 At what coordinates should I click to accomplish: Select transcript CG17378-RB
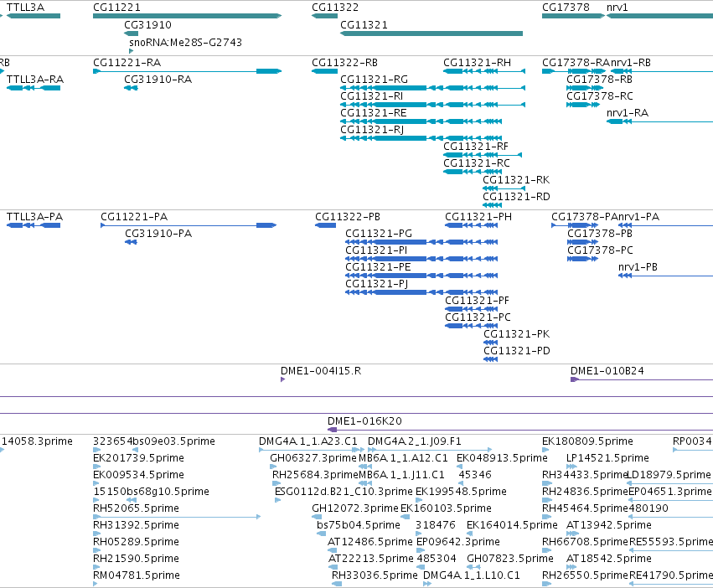pyautogui.click(x=599, y=79)
